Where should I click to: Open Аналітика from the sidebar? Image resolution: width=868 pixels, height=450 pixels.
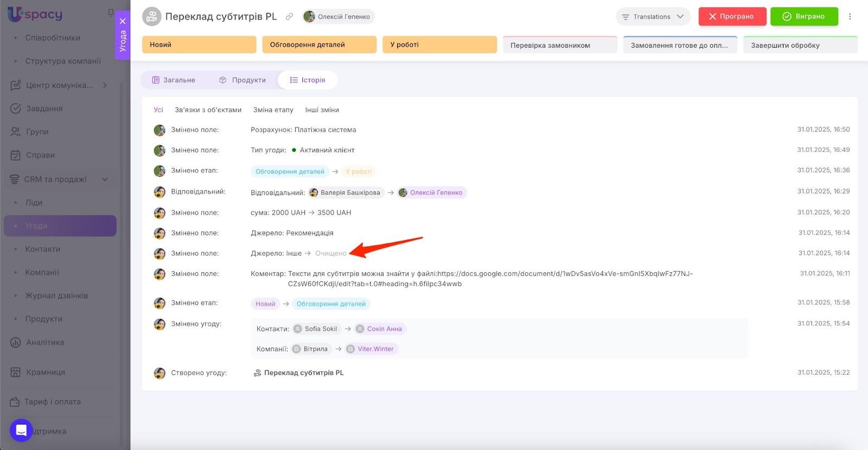click(x=45, y=342)
